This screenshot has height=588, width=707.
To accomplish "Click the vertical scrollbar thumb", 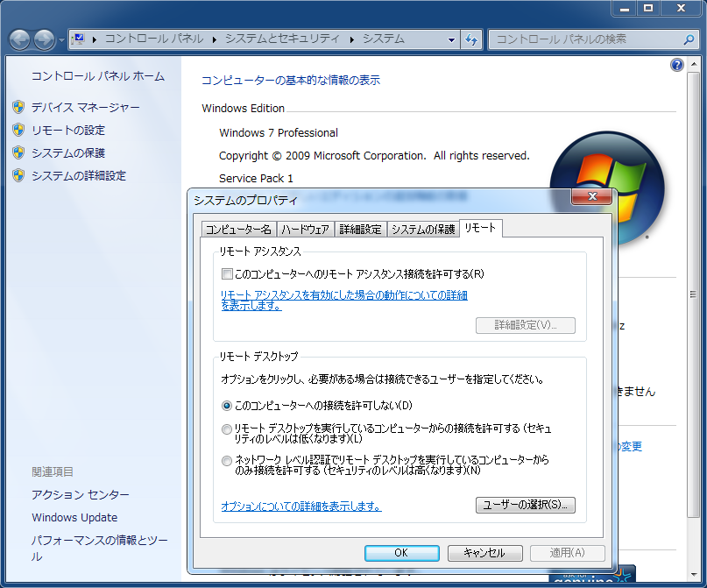I will point(693,295).
